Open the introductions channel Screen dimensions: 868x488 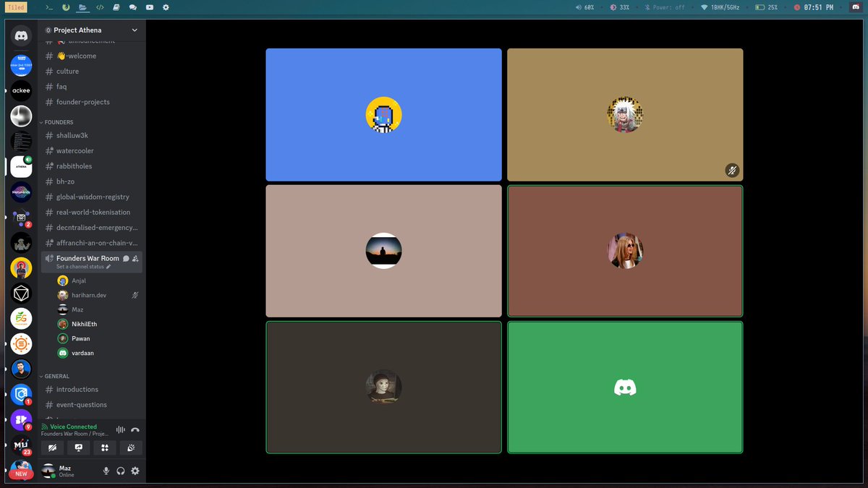92,389
